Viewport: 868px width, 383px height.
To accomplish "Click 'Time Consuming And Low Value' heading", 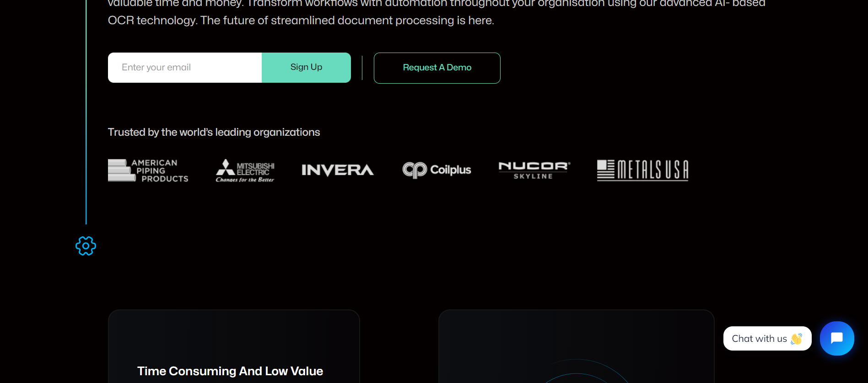I will coord(230,371).
